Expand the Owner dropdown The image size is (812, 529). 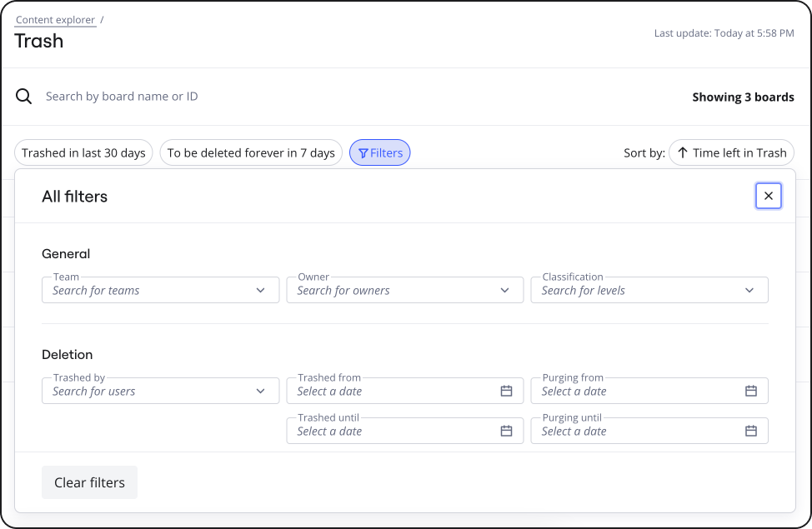[x=504, y=291]
